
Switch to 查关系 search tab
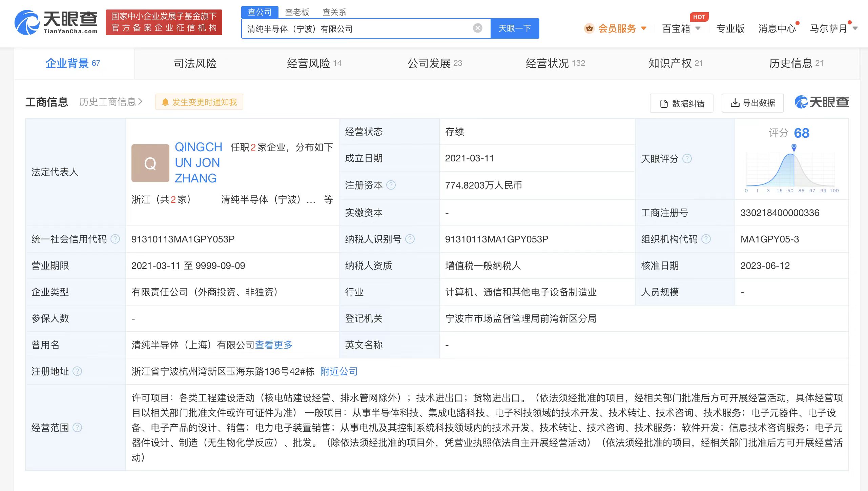coord(334,12)
